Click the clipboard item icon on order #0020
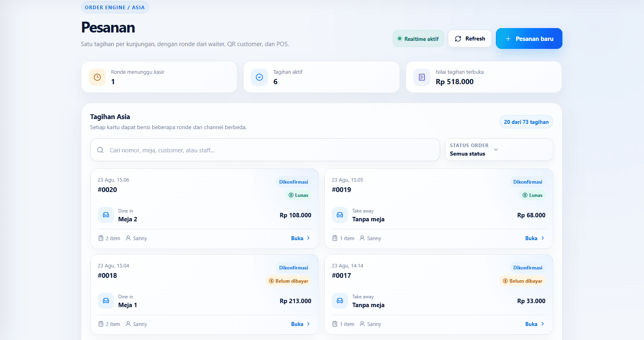This screenshot has height=340, width=644. (x=101, y=238)
